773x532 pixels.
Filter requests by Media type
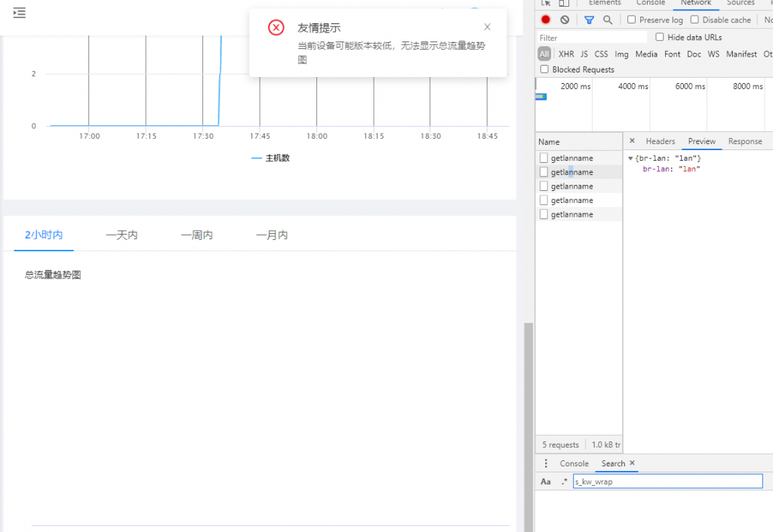646,54
